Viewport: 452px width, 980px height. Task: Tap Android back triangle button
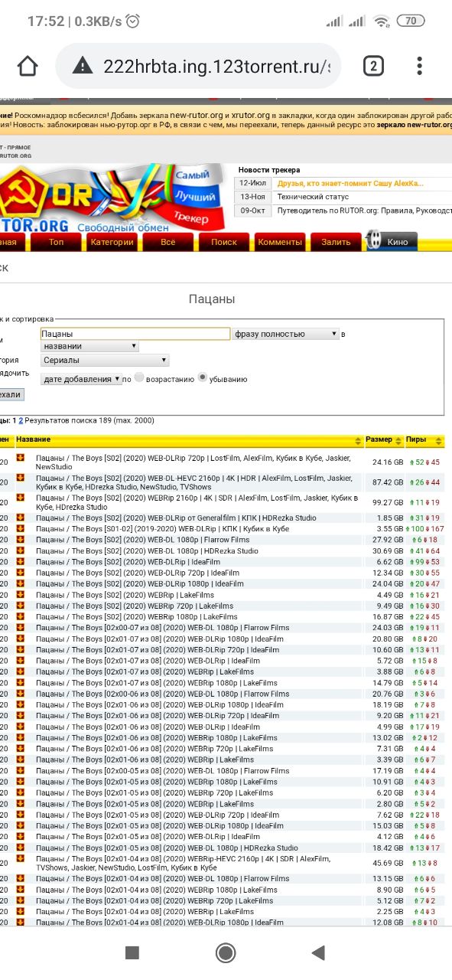pos(319,952)
